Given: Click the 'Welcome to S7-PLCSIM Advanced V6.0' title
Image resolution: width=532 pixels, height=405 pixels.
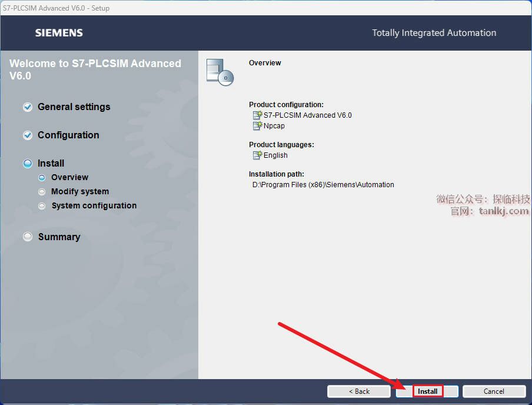Looking at the screenshot, I should pos(95,69).
